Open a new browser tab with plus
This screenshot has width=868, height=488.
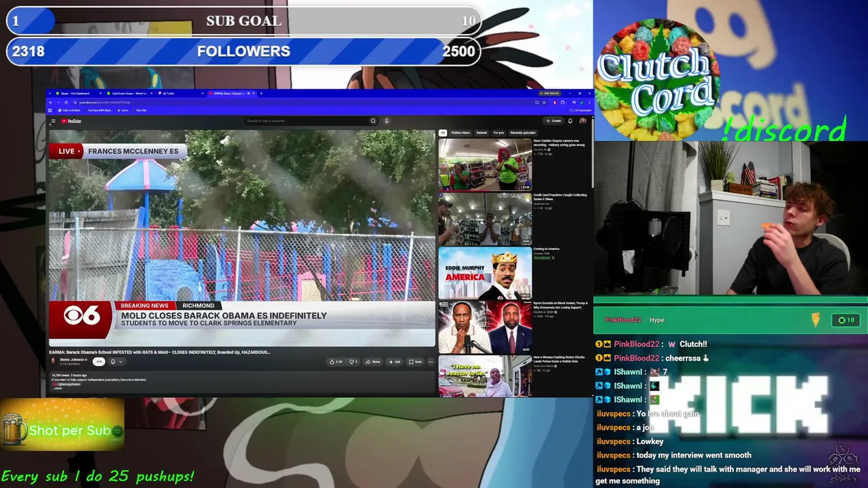(261, 94)
